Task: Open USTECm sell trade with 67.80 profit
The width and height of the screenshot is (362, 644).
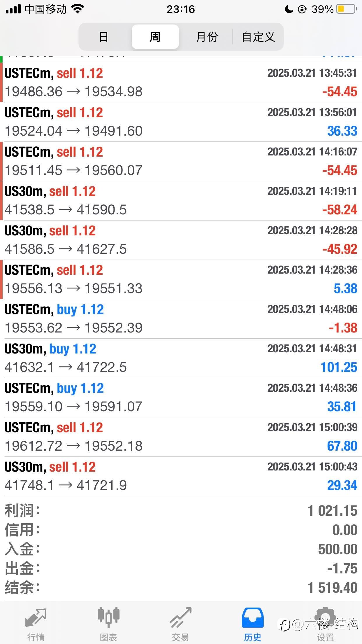Action: point(181,437)
